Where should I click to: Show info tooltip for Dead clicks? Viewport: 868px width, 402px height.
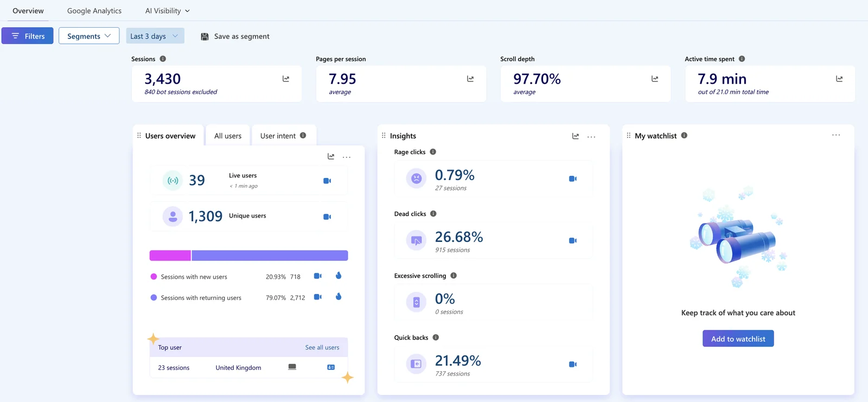click(x=433, y=214)
